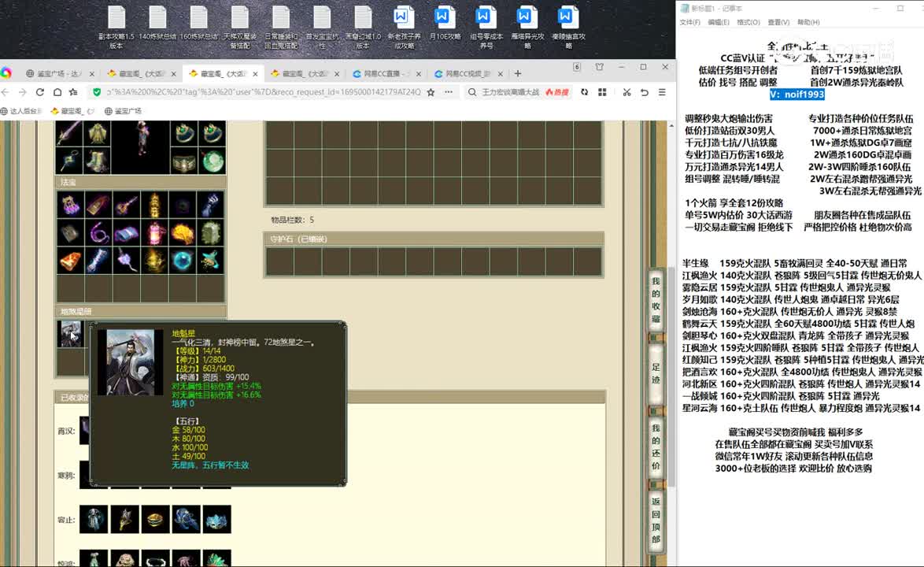Click the browser home icon
Viewport: 924px width, 567px height.
point(57,92)
